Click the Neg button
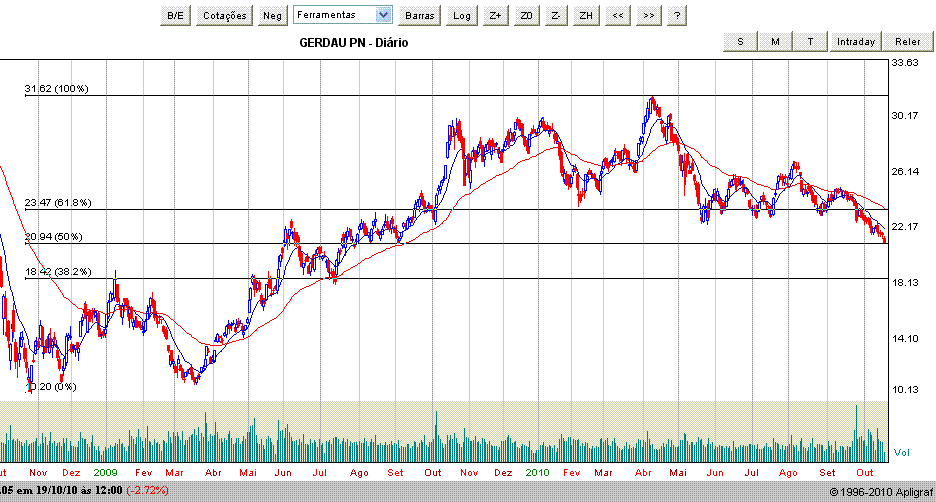Screen dimensions: 936x502 click(x=272, y=16)
